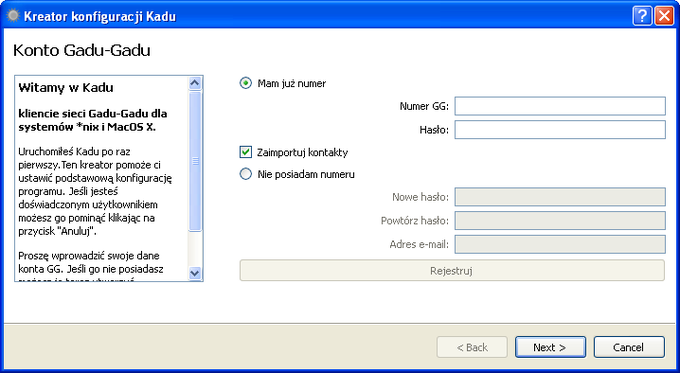Click the "Powtórz hasło:" label
Viewport: 680px width, 373px height.
pos(415,221)
